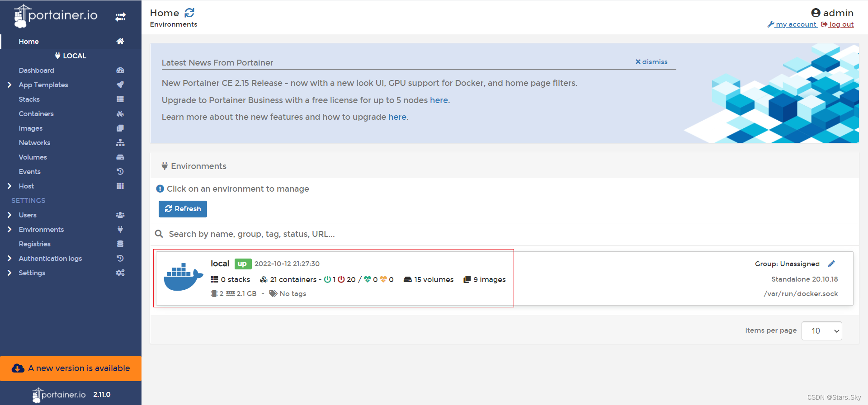Click the Dashboard gauge icon
The image size is (868, 405).
[120, 71]
